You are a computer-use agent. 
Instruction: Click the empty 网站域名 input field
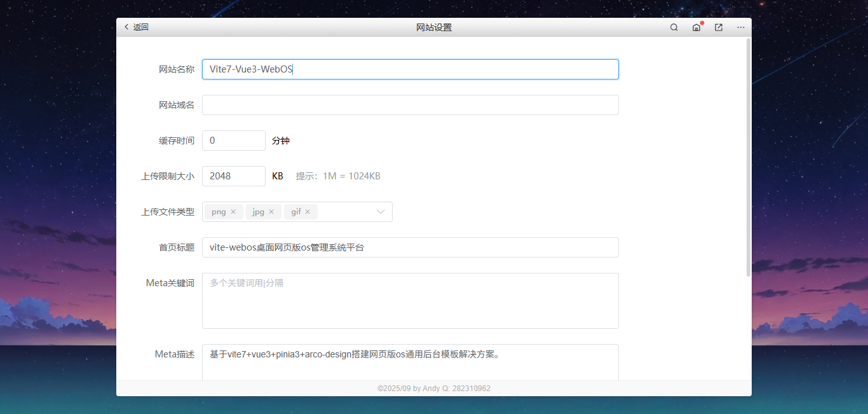click(410, 105)
